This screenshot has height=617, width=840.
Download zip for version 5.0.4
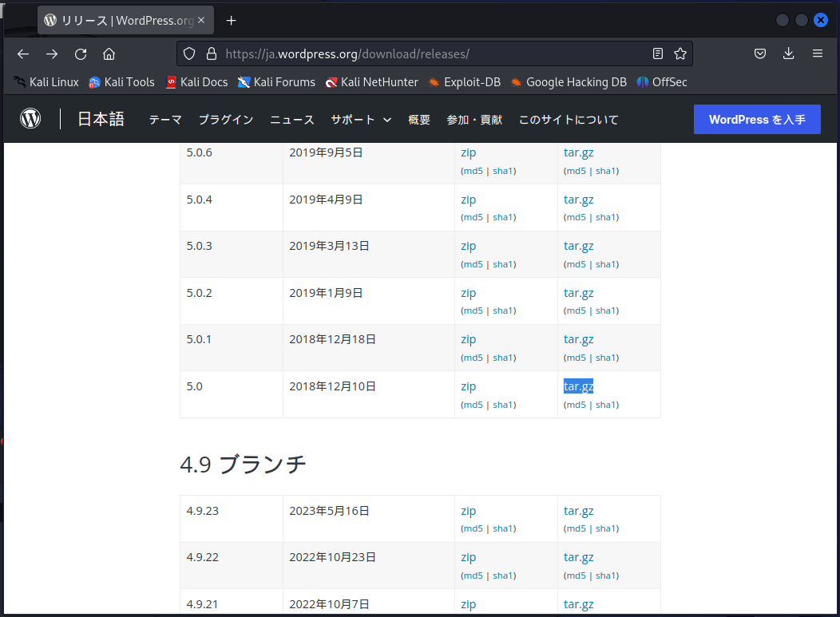point(468,200)
